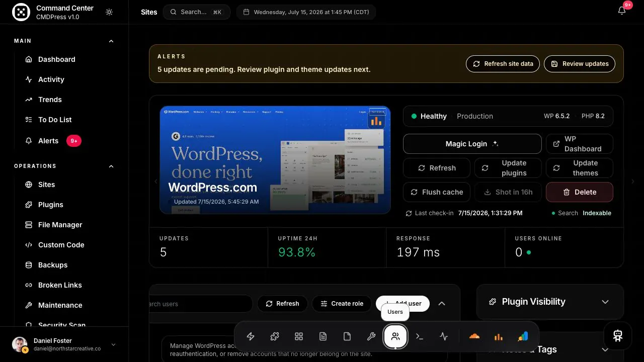Click the bar chart icon on site screenshot
Image resolution: width=644 pixels, height=362 pixels.
(376, 121)
